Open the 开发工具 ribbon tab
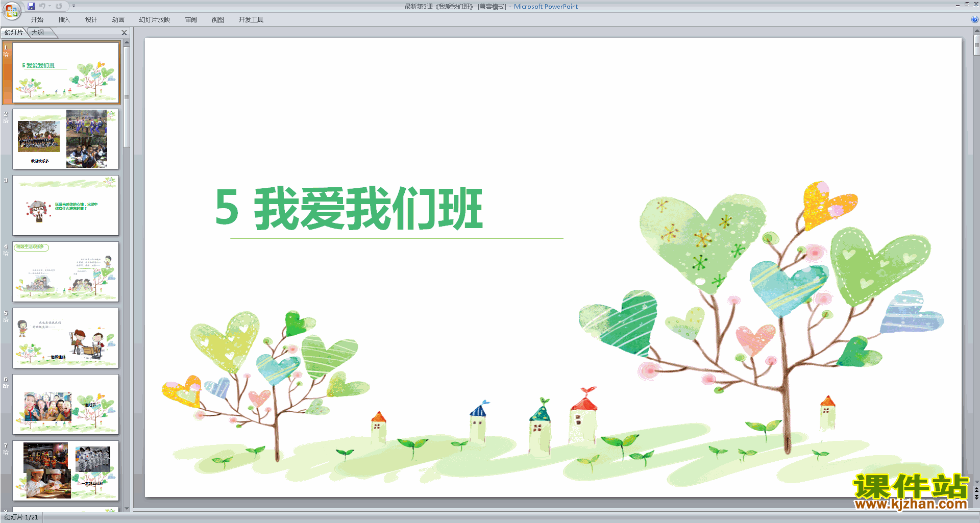 (251, 20)
